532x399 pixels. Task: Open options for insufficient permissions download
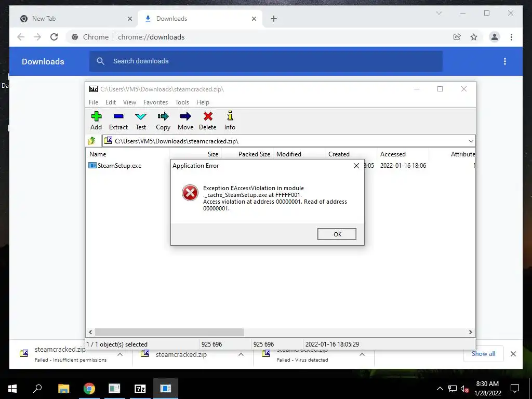click(x=120, y=354)
